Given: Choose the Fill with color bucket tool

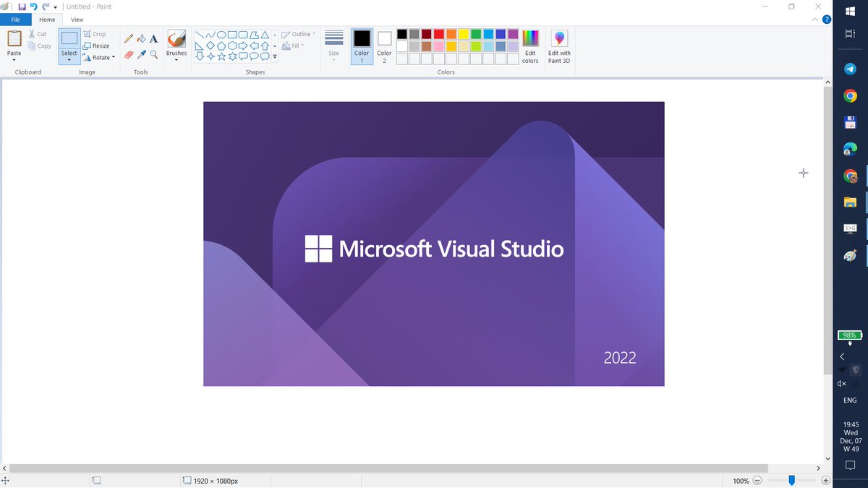Looking at the screenshot, I should click(x=141, y=39).
